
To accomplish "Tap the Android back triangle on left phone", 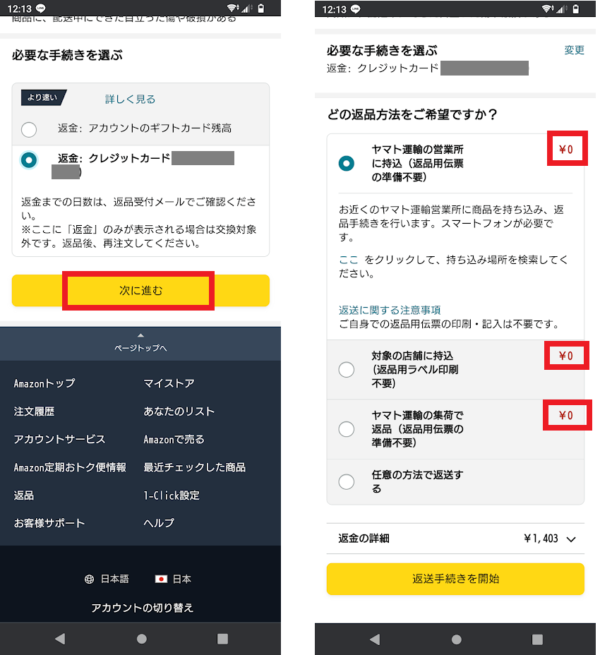I will pos(60,638).
